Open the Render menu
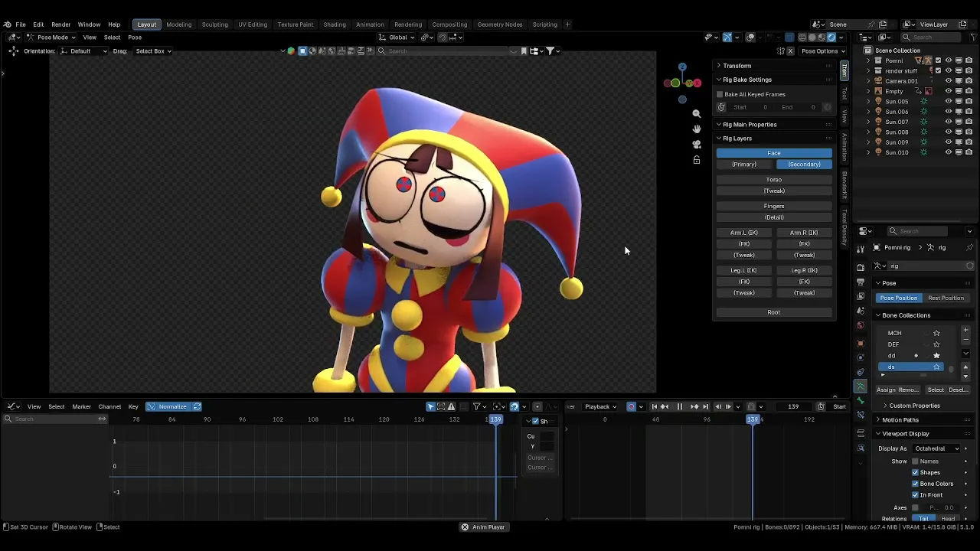Screen dimensions: 980x551 (60, 24)
